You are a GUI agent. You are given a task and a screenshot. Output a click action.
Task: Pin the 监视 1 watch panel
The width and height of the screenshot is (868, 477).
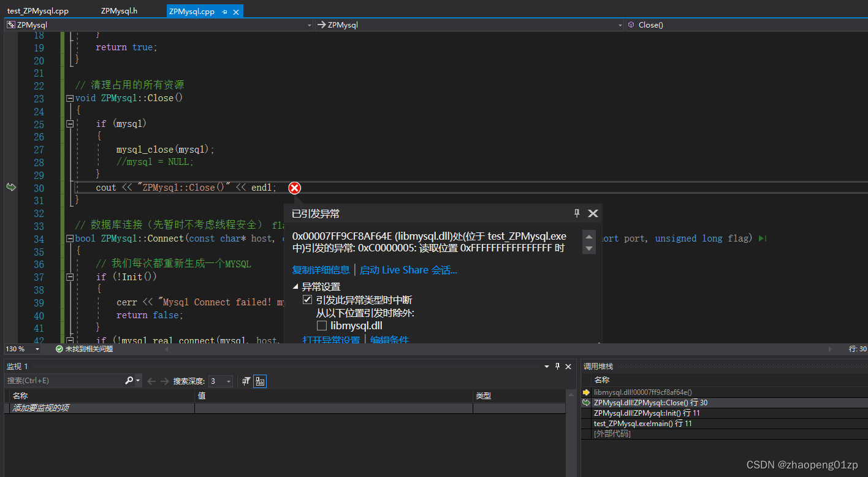coord(557,366)
